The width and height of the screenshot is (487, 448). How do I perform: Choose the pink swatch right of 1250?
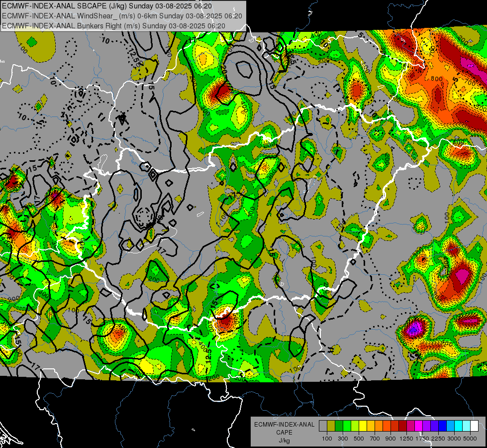click(410, 426)
